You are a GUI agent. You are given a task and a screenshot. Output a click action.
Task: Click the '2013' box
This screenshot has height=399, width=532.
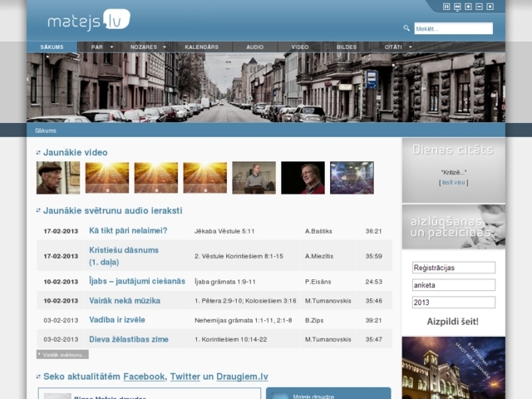[x=454, y=303]
